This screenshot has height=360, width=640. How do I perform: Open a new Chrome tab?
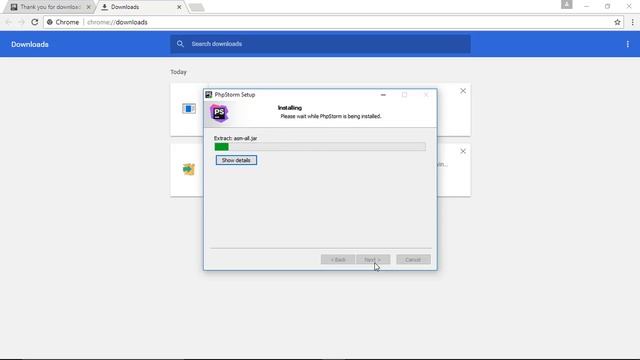coord(196,7)
